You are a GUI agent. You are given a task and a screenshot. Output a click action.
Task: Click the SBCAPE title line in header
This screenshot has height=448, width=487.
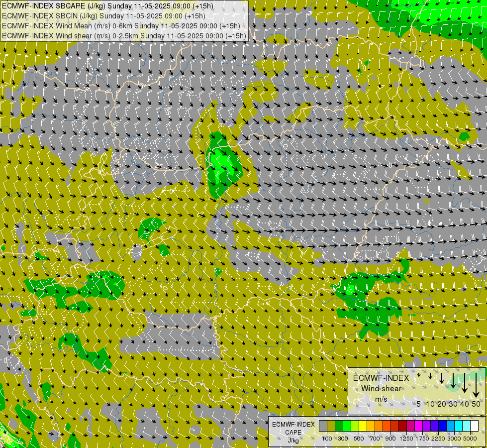pyautogui.click(x=107, y=6)
